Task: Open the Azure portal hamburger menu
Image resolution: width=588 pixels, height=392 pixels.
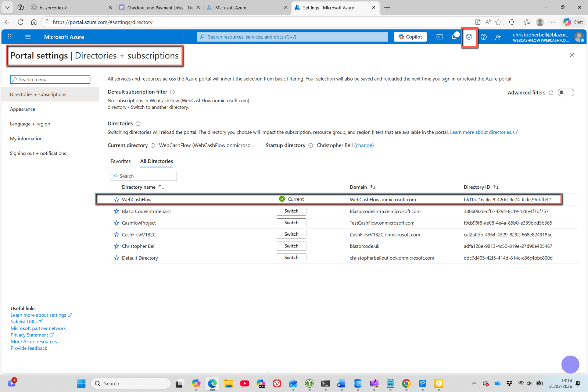Action: 28,37
